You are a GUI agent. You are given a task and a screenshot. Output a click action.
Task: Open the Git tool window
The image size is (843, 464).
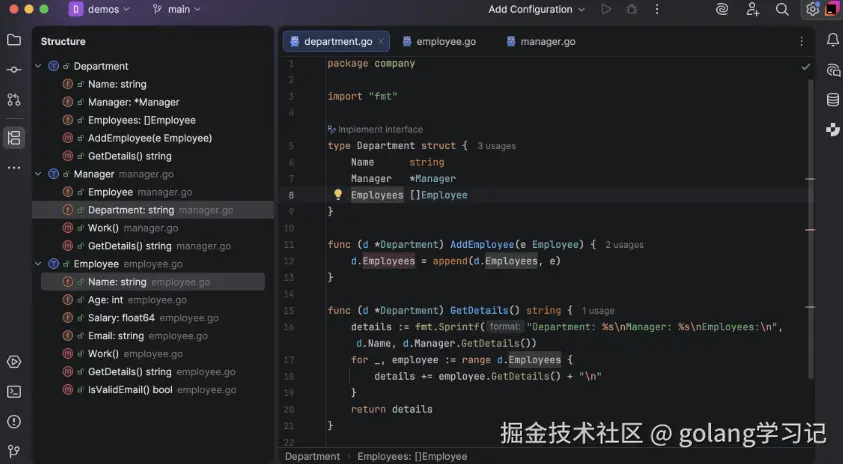tap(14, 451)
